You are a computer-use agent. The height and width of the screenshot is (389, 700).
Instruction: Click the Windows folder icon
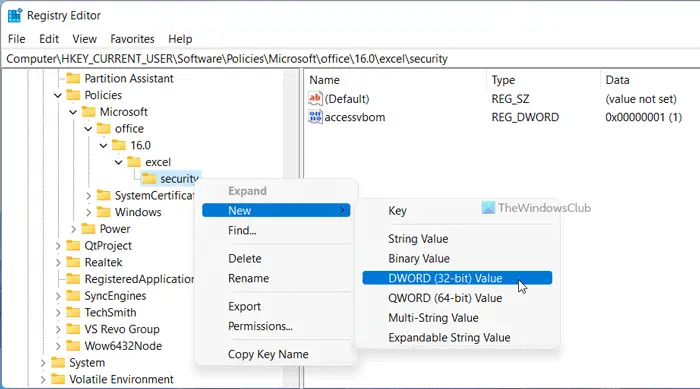pos(104,212)
